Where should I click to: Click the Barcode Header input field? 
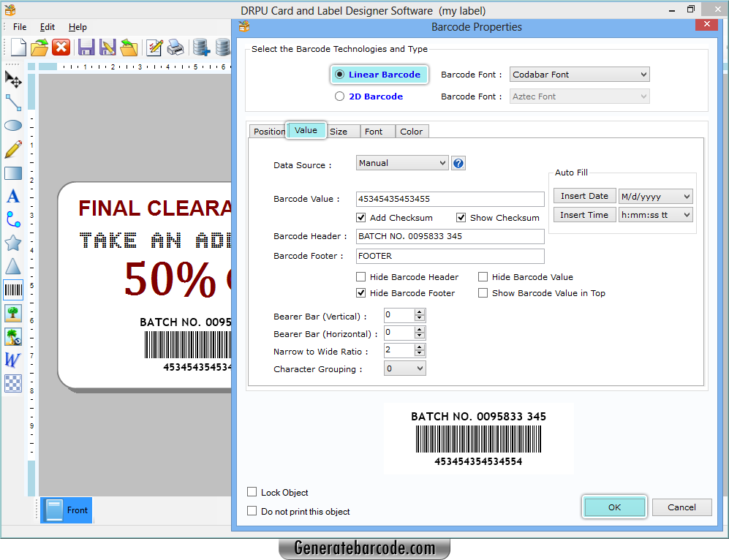(450, 236)
